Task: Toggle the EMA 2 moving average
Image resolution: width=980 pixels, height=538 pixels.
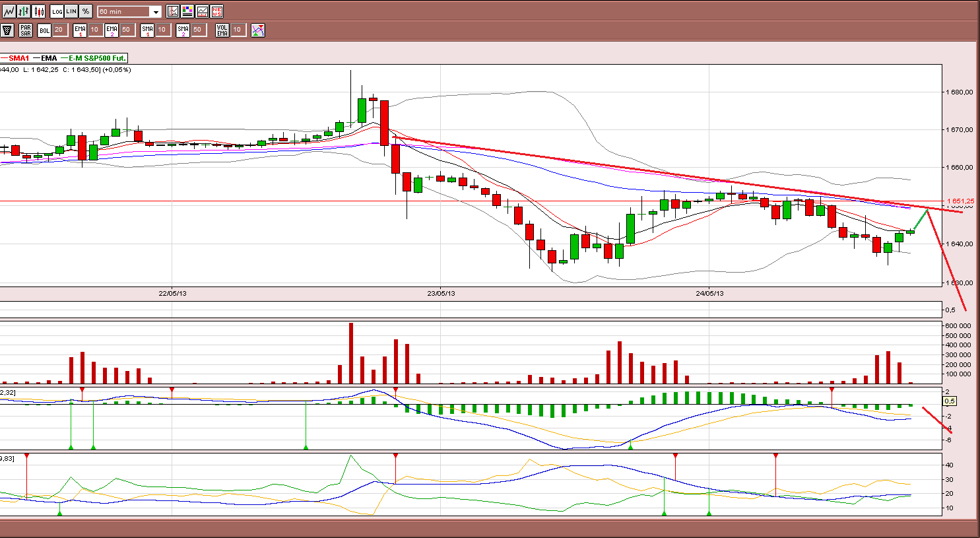Action: [x=112, y=30]
